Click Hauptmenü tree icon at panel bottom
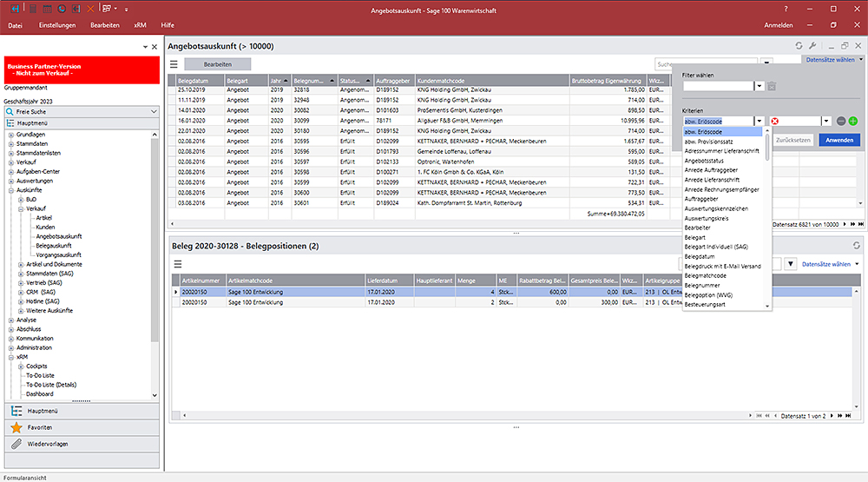 tap(16, 411)
